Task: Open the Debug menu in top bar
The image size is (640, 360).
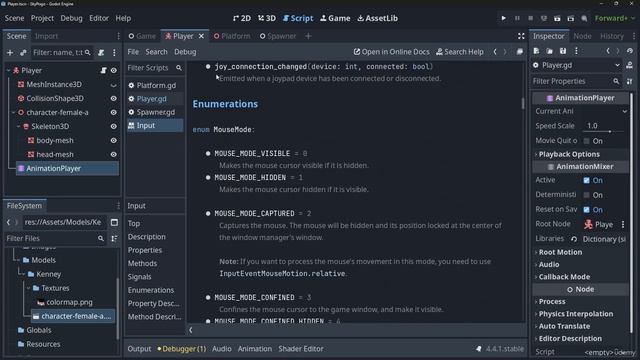Action: [71, 18]
